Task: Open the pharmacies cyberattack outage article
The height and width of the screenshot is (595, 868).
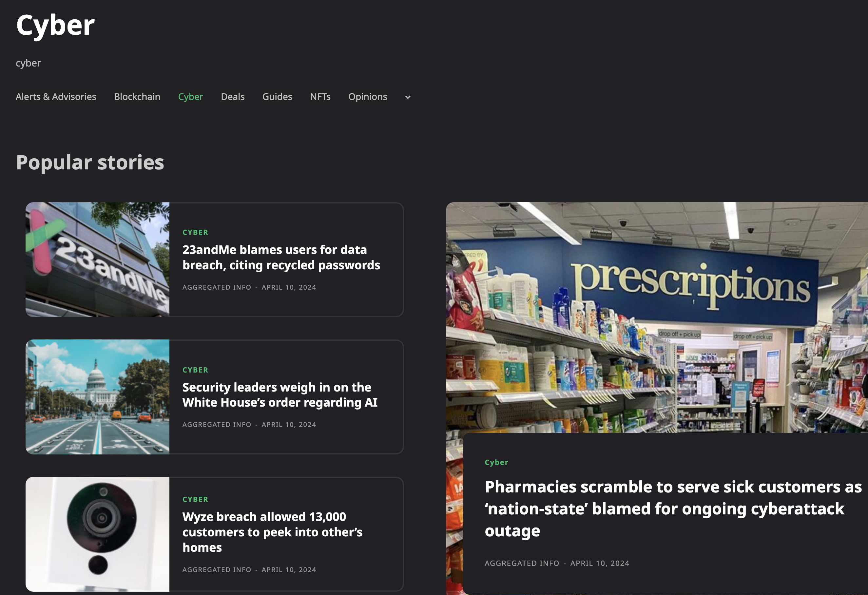Action: click(664, 508)
